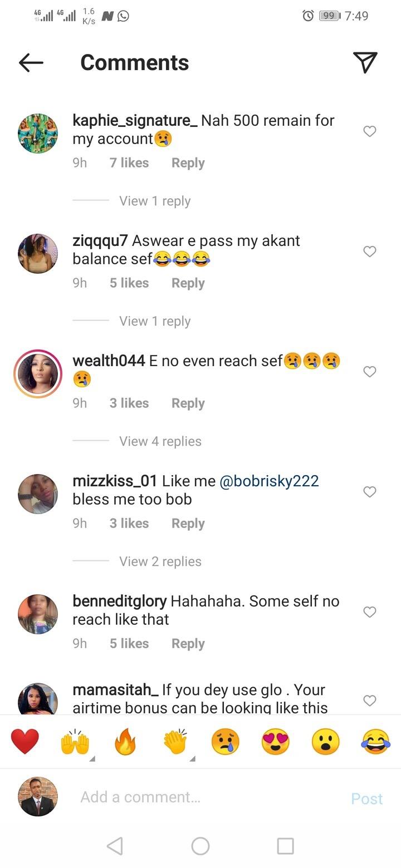Open ziqqqu7's profile picture
The width and height of the screenshot is (401, 868).
(37, 253)
